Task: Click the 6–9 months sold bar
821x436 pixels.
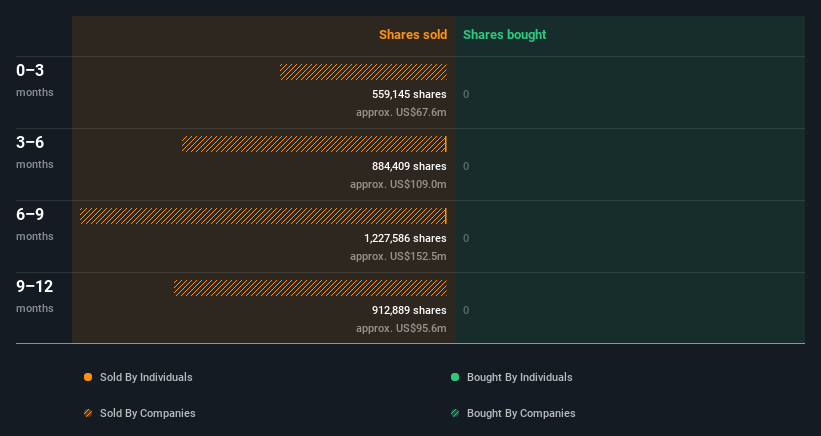Action: tap(263, 216)
